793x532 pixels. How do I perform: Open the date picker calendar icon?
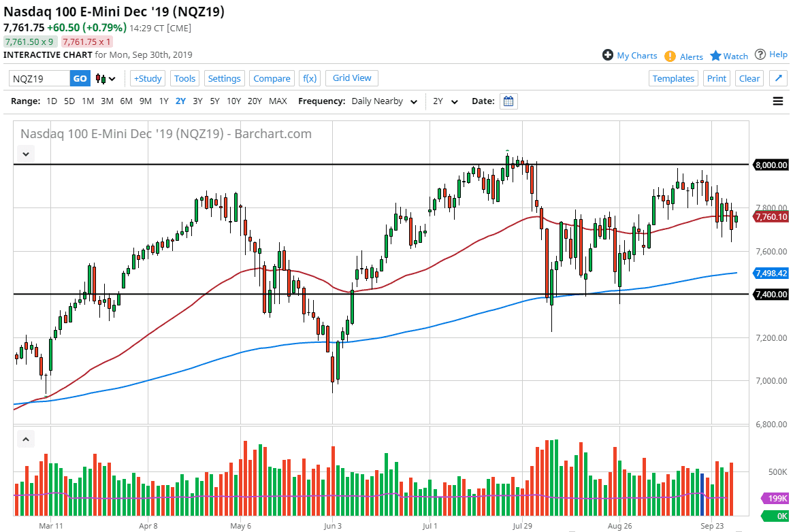(x=508, y=101)
